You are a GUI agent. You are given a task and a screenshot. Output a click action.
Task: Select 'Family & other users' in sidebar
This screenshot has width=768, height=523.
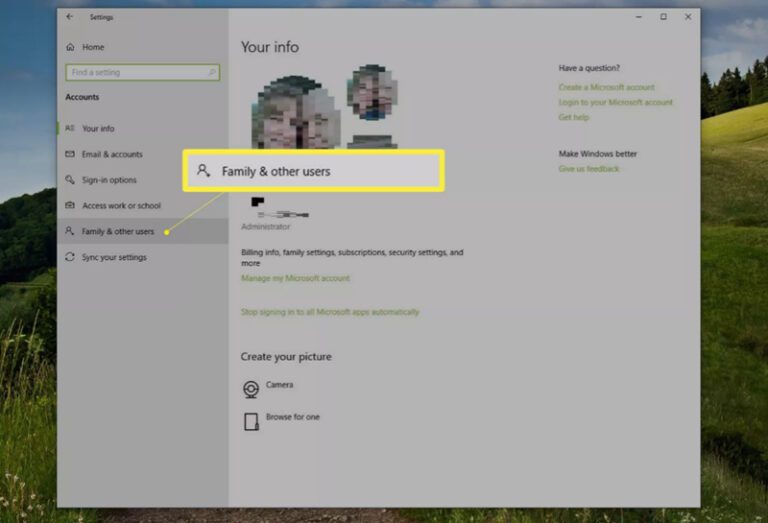click(143, 231)
